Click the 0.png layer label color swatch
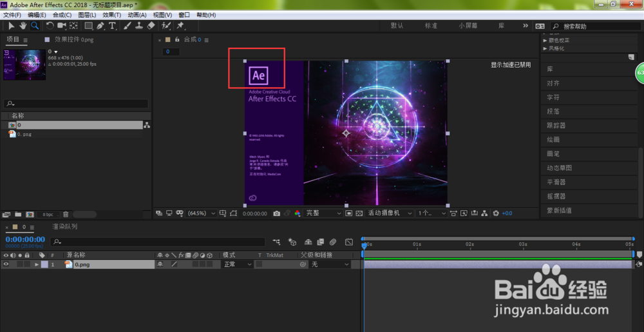 coord(44,264)
